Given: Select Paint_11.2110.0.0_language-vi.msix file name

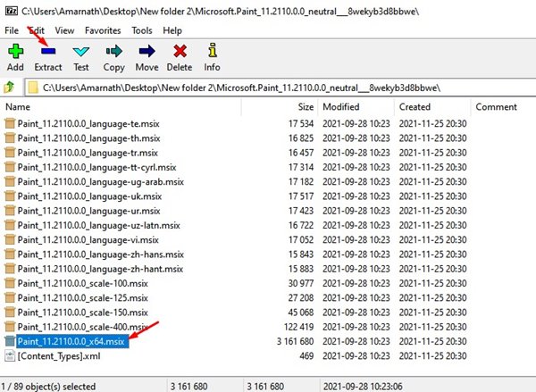Looking at the screenshot, I should pyautogui.click(x=88, y=240).
